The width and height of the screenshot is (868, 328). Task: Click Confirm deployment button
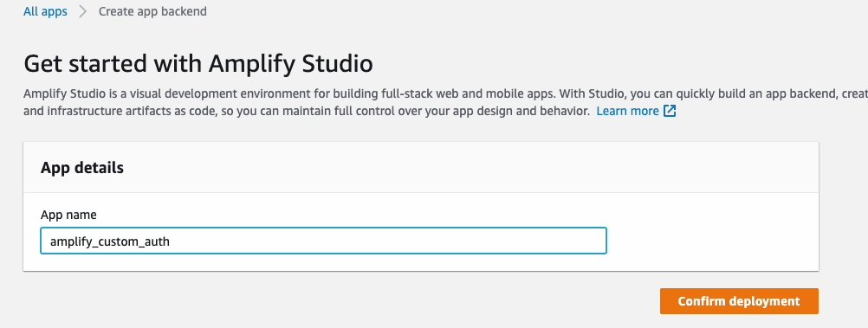(x=739, y=301)
